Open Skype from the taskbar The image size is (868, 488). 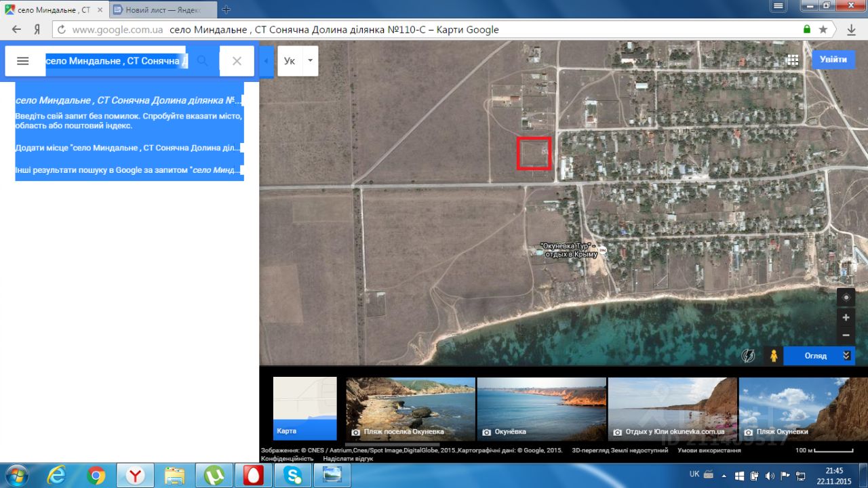click(293, 476)
